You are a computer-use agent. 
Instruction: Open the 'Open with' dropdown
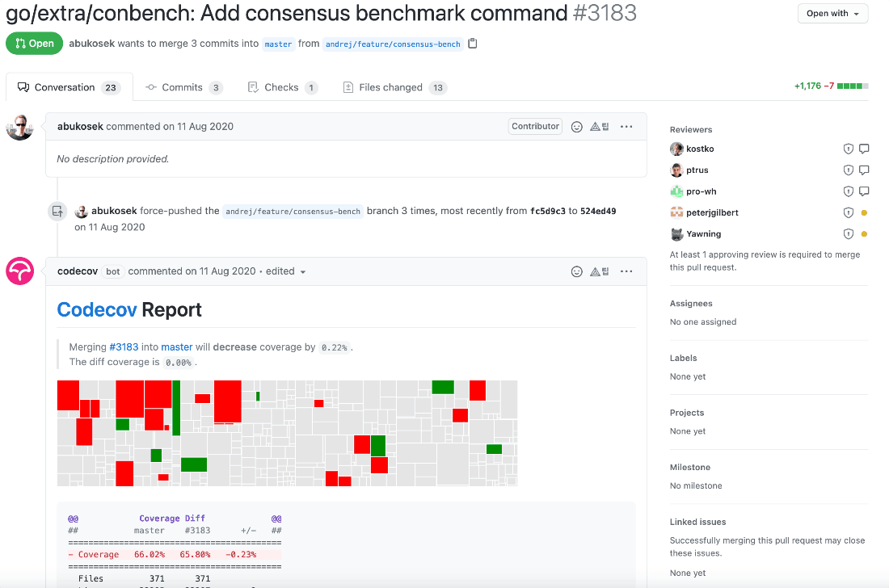point(832,13)
